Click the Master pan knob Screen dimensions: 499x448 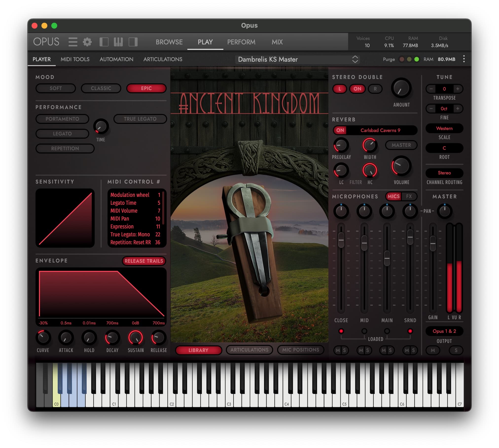point(445,211)
